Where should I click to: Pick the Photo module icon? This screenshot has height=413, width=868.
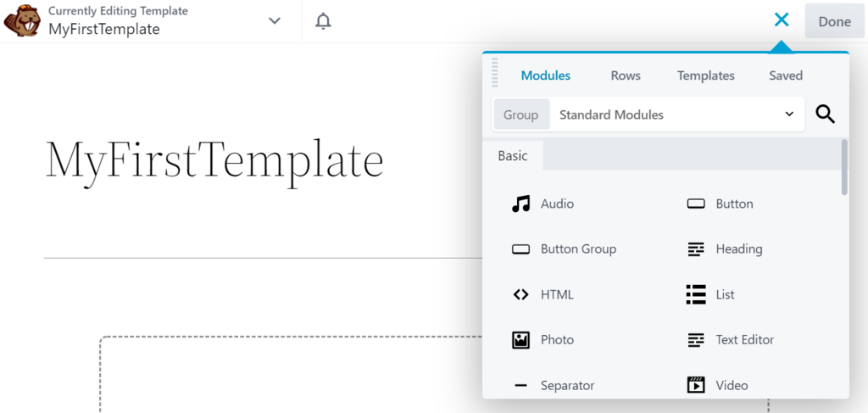pos(521,340)
